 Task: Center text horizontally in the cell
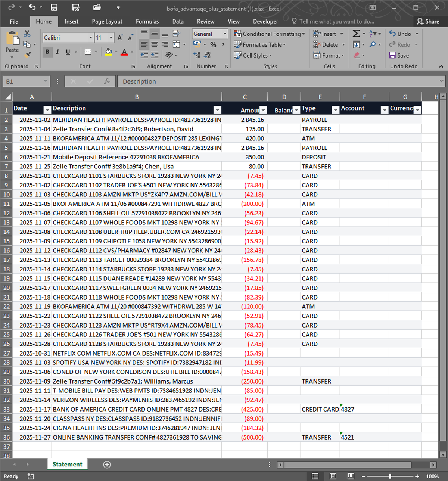[x=155, y=44]
